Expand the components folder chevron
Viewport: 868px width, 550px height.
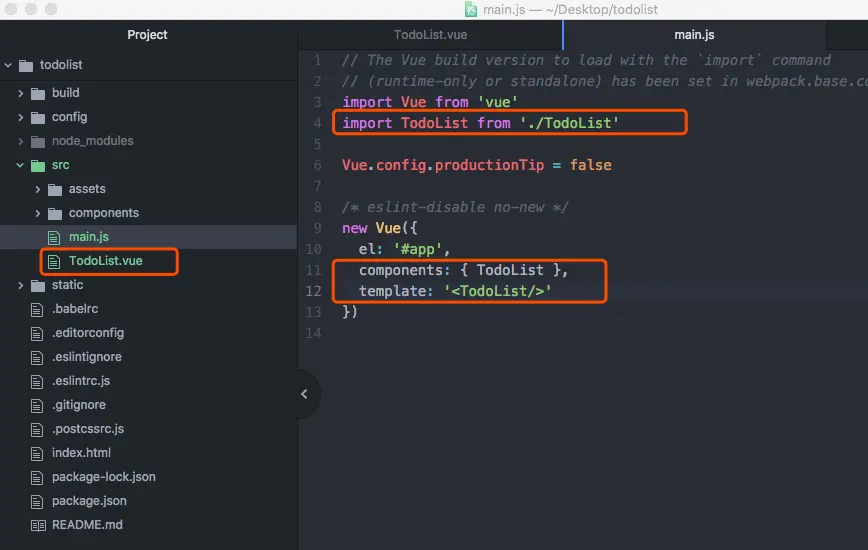point(38,213)
